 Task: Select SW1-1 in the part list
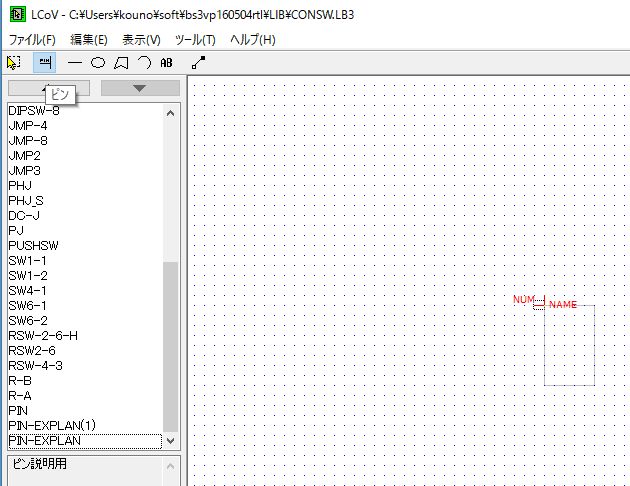(x=85, y=261)
